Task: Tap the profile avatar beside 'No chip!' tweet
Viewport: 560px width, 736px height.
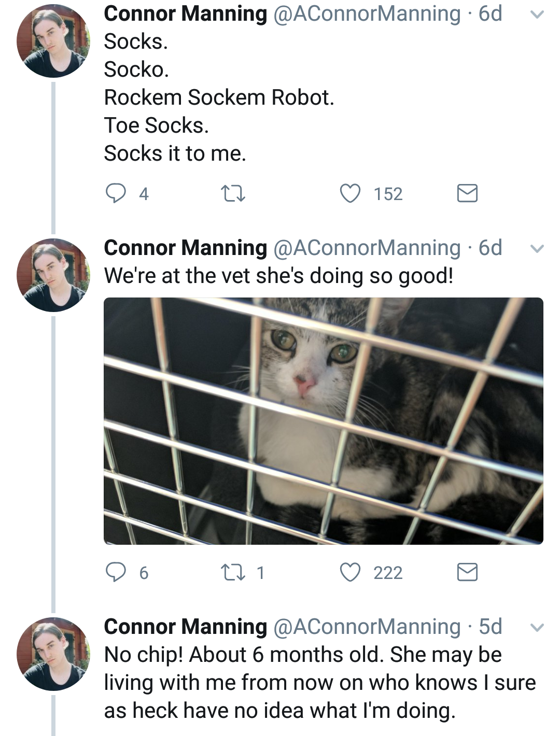Action: pyautogui.click(x=53, y=654)
